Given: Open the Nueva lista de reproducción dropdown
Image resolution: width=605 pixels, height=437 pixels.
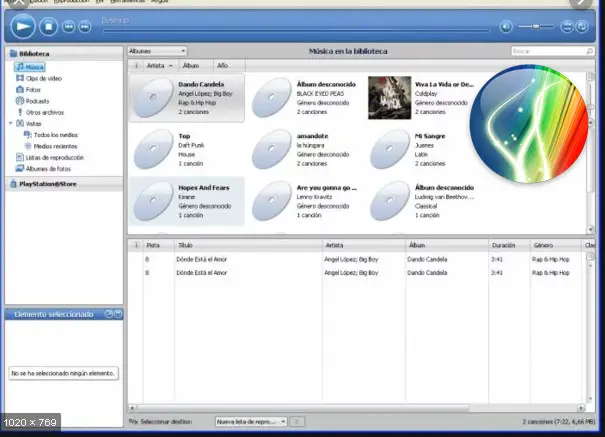Looking at the screenshot, I should tap(251, 422).
